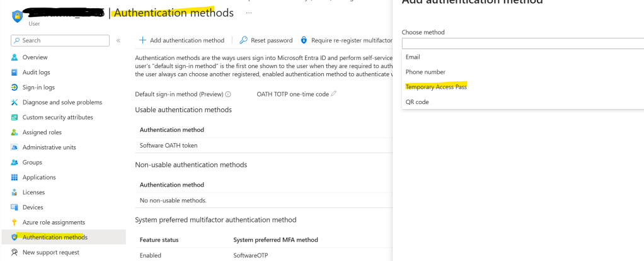Edit default sign-in method via pencil icon
The image size is (644, 261).
click(x=334, y=94)
